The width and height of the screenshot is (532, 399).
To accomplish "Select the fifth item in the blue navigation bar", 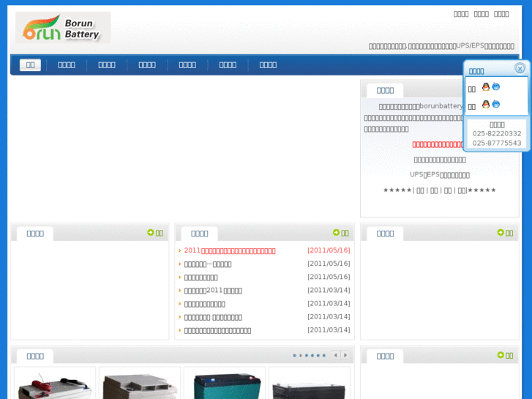I will click(x=187, y=65).
